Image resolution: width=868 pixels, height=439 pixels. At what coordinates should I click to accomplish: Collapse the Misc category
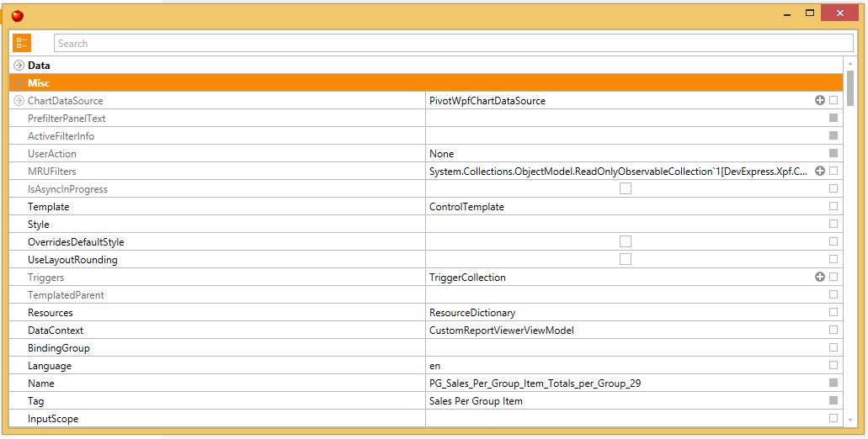19,83
